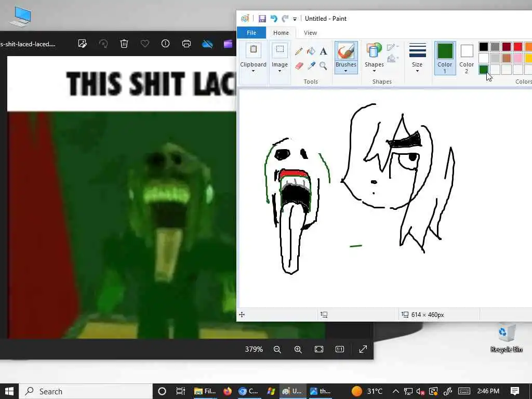This screenshot has height=399, width=532.
Task: Click the Delete trash icon in Photos viewer
Action: tap(124, 44)
